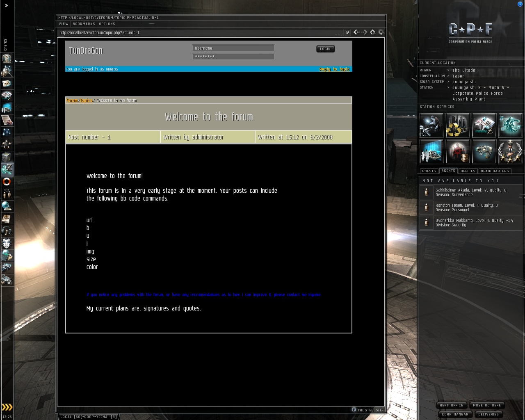Open the cyan robot figure station service

[x=510, y=125]
